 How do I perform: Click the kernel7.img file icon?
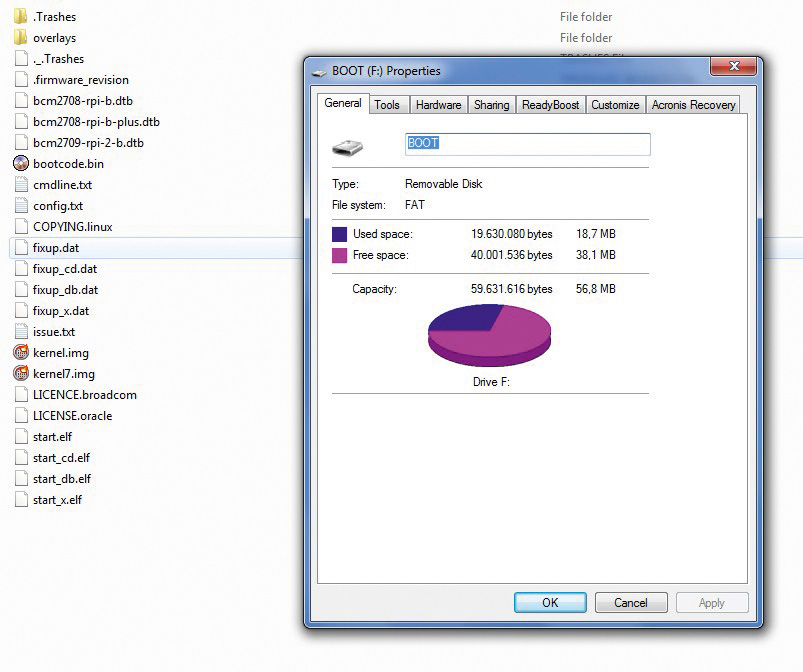pyautogui.click(x=21, y=374)
